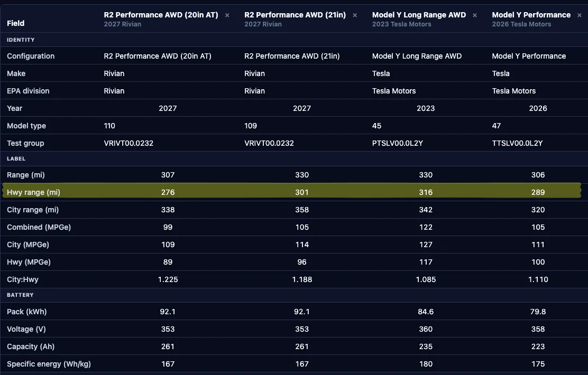Select the Make row label
The height and width of the screenshot is (375, 588).
point(16,73)
